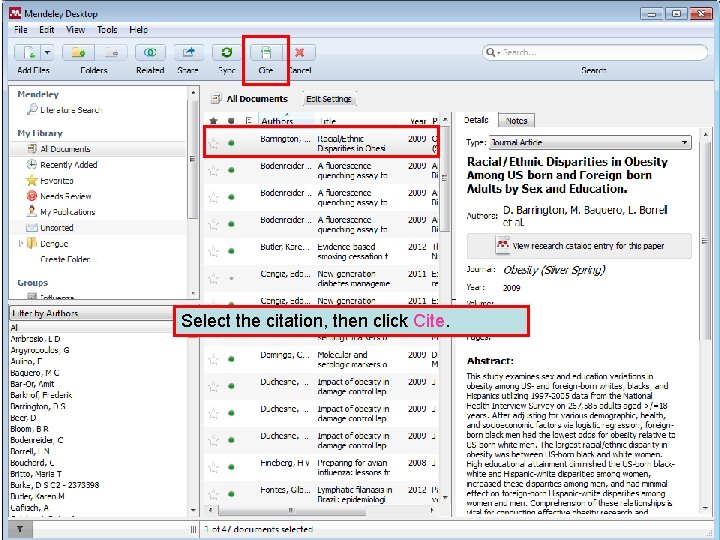
Task: Click the document list horizontal scrollbar
Action: (292, 510)
